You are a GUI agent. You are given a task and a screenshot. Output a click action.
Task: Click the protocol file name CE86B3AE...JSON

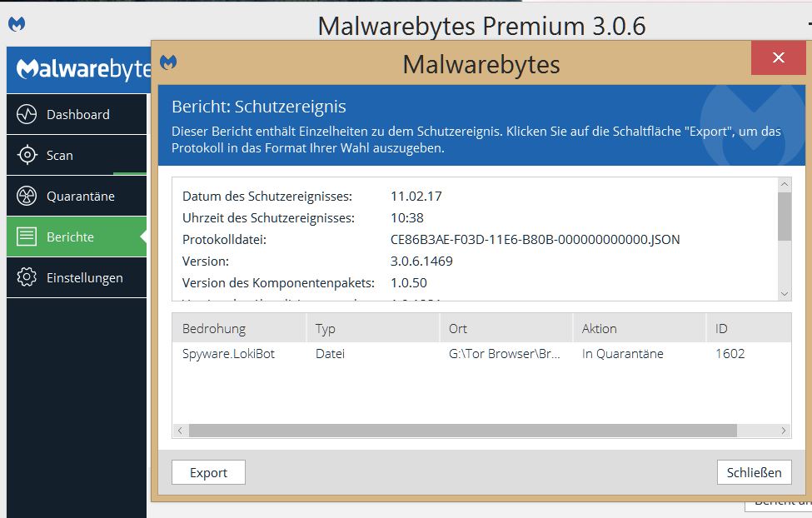point(535,240)
